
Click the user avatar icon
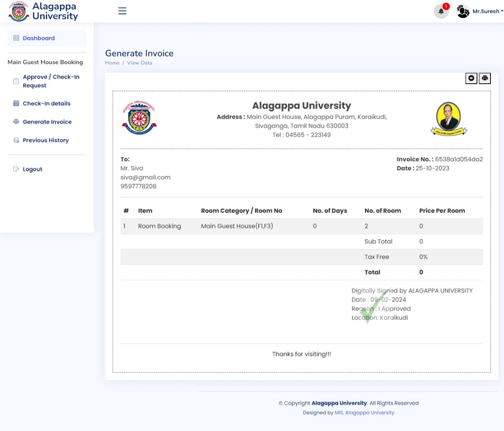(463, 11)
